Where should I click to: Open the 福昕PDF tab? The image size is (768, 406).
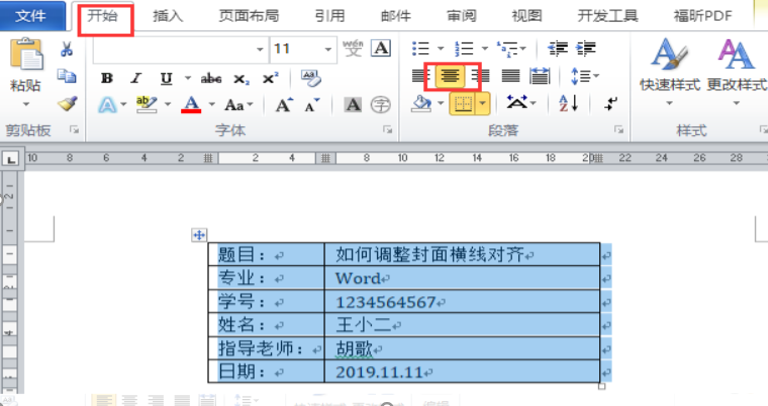click(x=702, y=16)
